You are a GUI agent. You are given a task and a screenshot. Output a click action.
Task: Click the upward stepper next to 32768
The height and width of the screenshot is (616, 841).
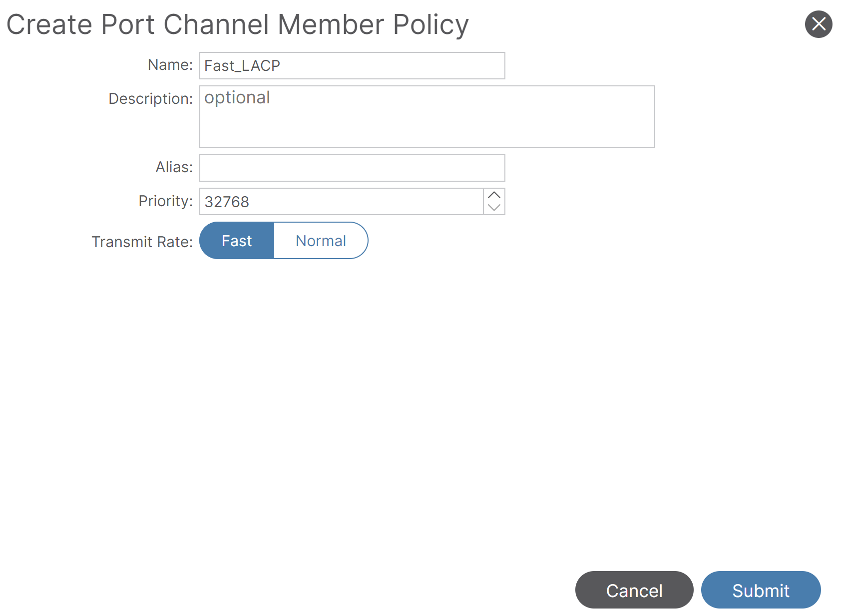coord(494,195)
